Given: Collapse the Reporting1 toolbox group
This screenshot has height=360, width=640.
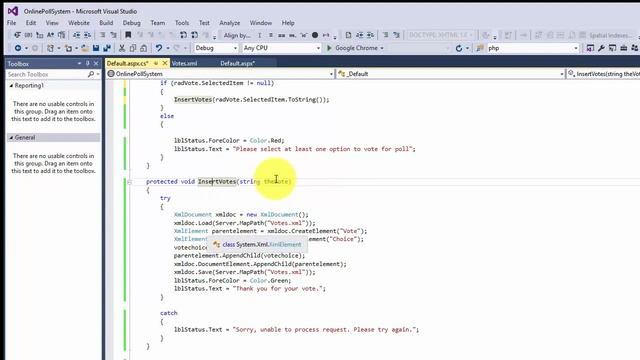Looking at the screenshot, I should pyautogui.click(x=11, y=86).
